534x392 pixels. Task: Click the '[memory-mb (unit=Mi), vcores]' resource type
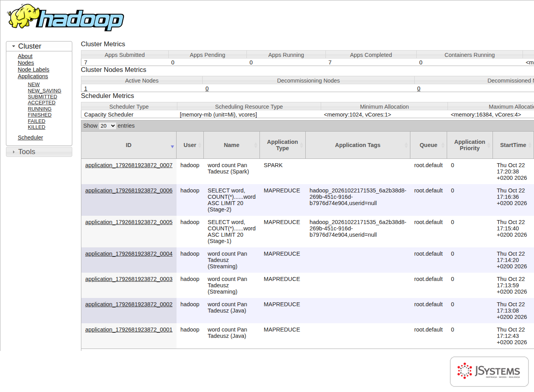218,115
